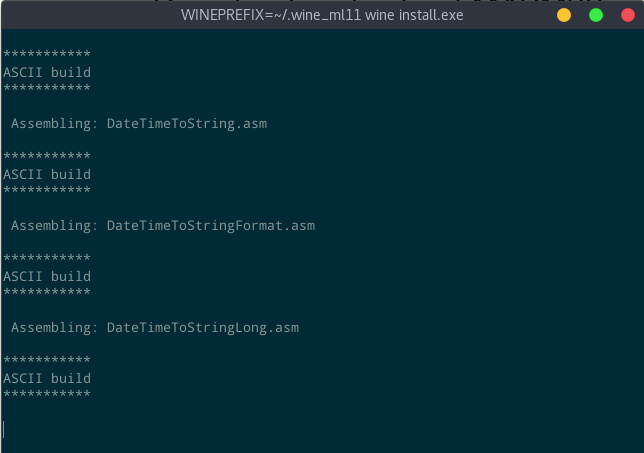Click ASCII build line directly above DateTimeToStringFormat.asm

47,174
